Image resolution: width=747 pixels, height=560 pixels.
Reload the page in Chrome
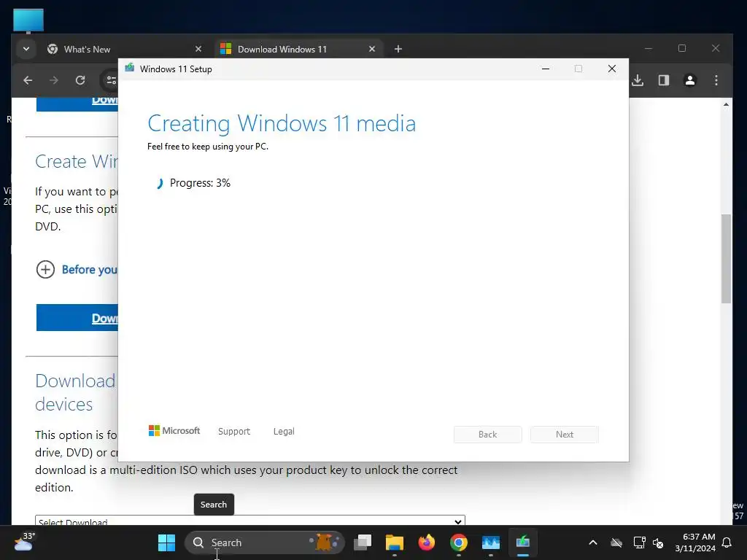(80, 80)
